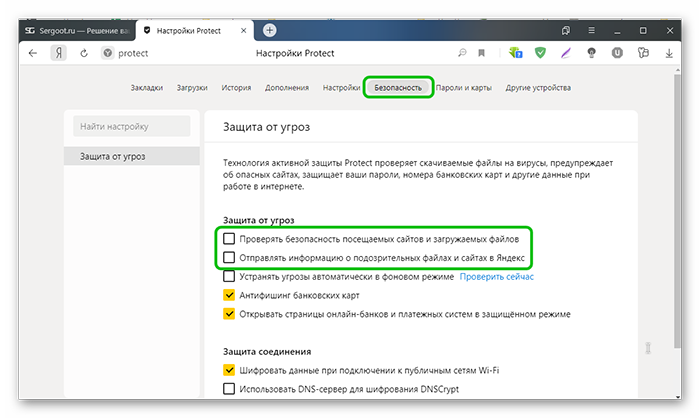Select the Настройки Protect tab
This screenshot has width=700, height=418.
click(195, 31)
